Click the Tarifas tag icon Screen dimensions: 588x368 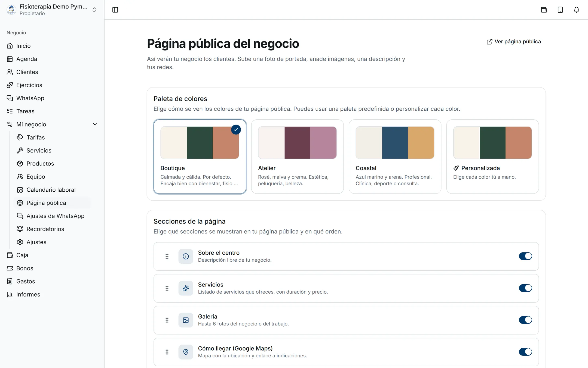pyautogui.click(x=20, y=137)
